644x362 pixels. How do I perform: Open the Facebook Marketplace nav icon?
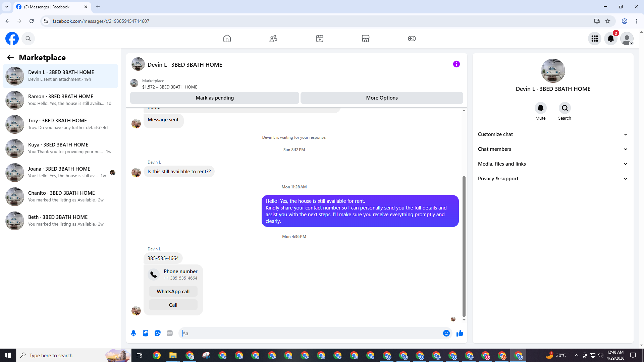pos(366,39)
